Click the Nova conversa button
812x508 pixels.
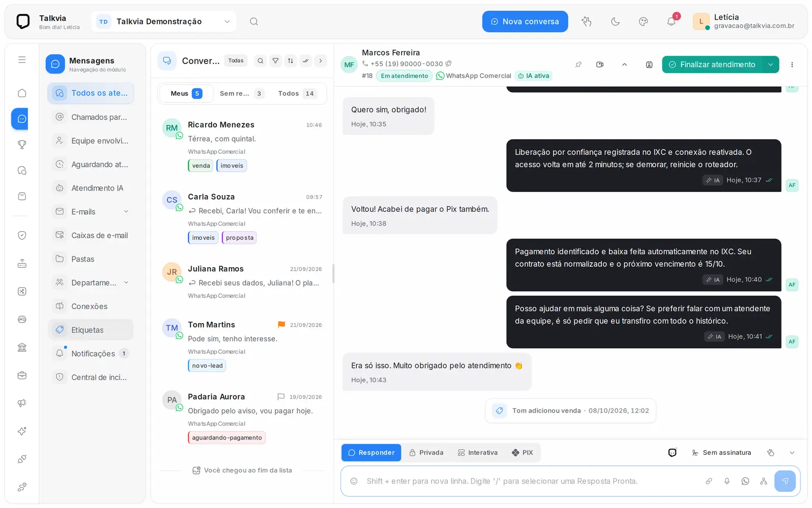click(x=525, y=21)
